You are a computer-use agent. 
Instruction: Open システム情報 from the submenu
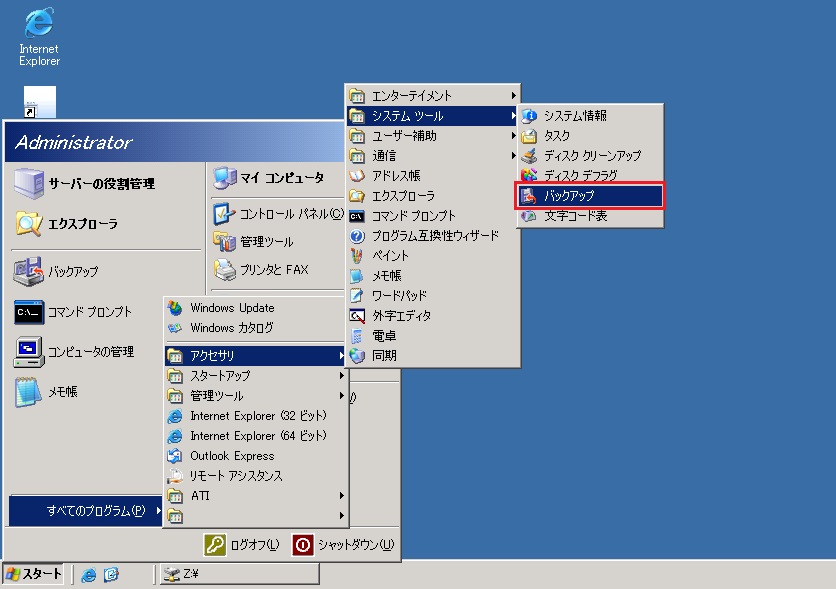[x=574, y=116]
